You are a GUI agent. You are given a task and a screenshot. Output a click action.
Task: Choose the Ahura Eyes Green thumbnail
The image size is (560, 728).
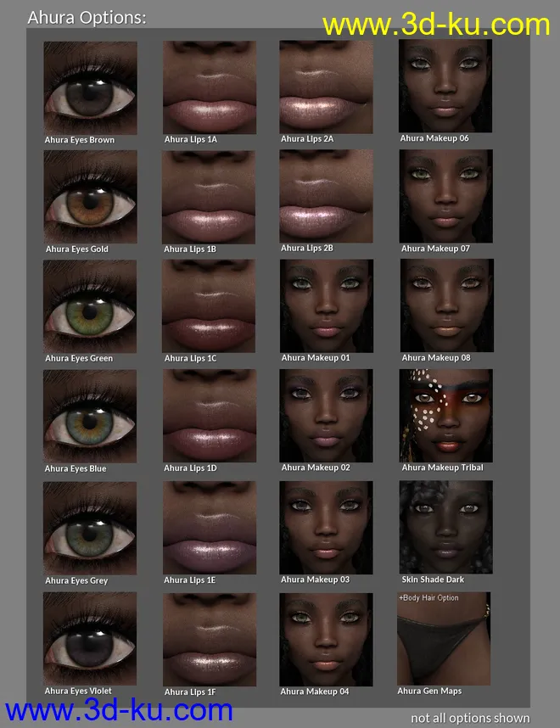pos(90,305)
